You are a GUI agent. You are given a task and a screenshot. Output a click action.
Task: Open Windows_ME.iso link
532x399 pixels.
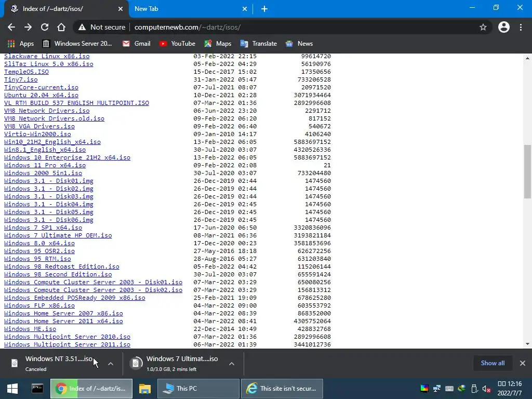(x=30, y=329)
